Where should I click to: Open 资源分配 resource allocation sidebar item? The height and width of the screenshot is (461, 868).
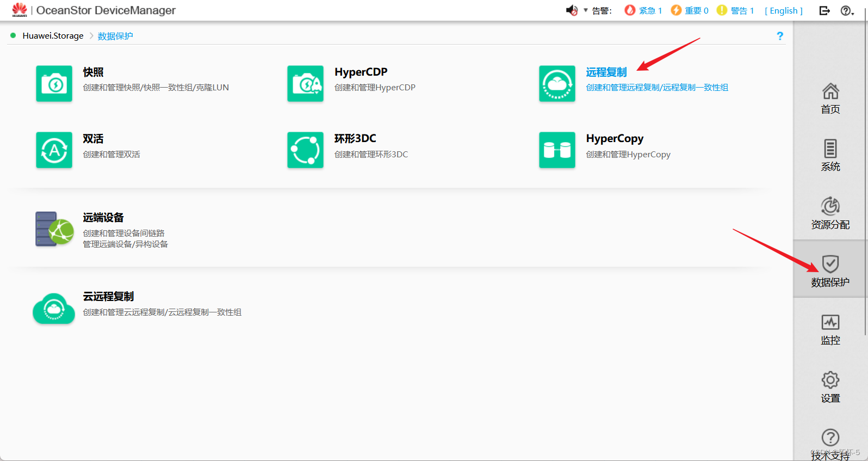(830, 213)
